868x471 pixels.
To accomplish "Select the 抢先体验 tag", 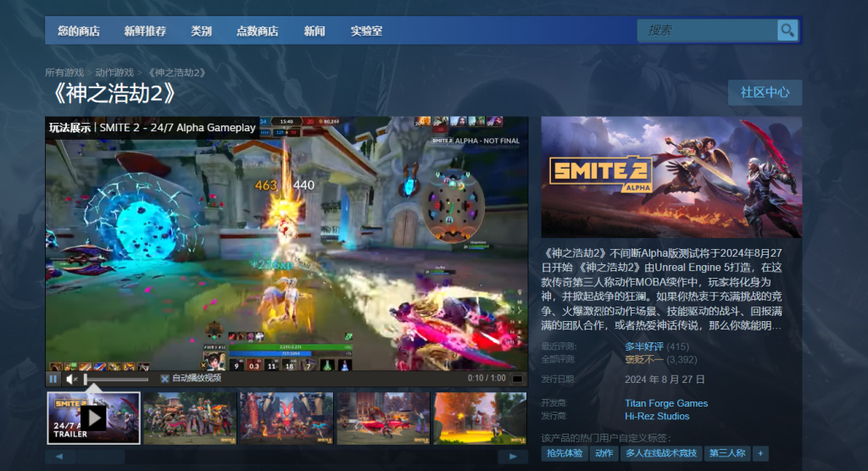I will tap(565, 453).
